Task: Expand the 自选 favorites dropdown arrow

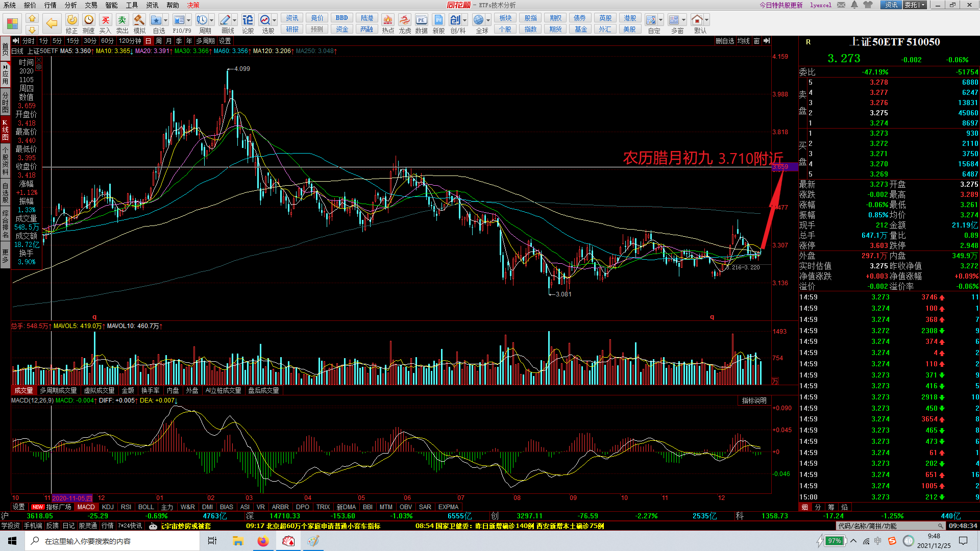Action: tap(166, 20)
